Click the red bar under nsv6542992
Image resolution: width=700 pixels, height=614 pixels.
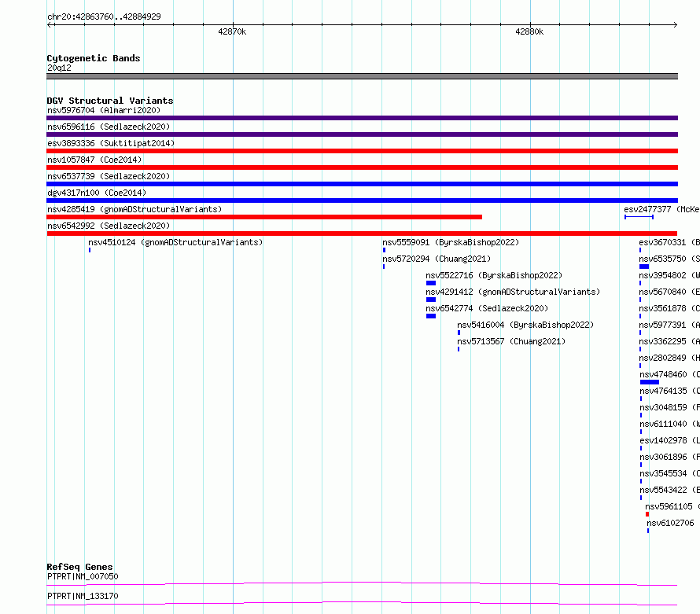pos(362,233)
